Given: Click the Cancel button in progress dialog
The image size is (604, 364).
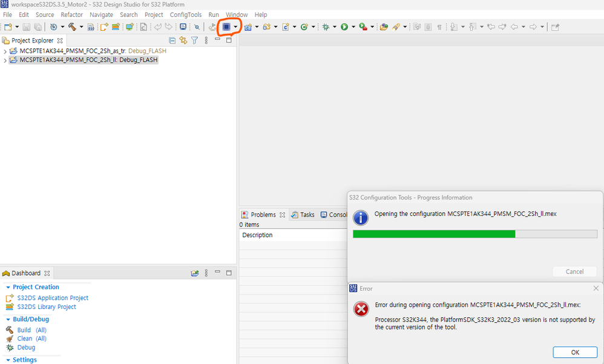Looking at the screenshot, I should coord(574,271).
